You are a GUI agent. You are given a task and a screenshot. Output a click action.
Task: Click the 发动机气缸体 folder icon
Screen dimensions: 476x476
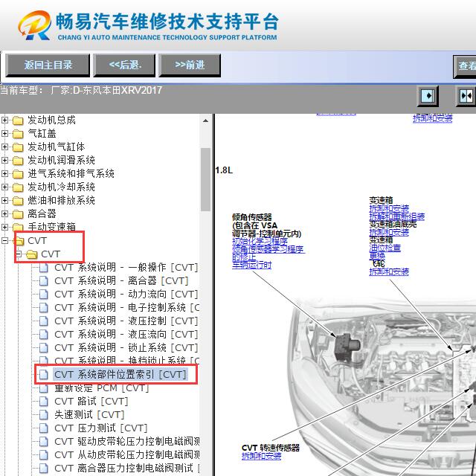[18, 147]
